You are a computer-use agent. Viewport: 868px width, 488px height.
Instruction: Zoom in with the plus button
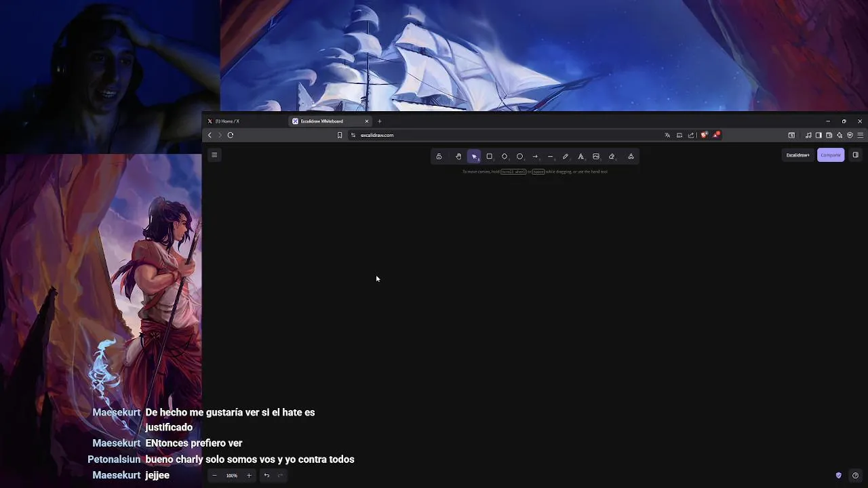click(249, 476)
